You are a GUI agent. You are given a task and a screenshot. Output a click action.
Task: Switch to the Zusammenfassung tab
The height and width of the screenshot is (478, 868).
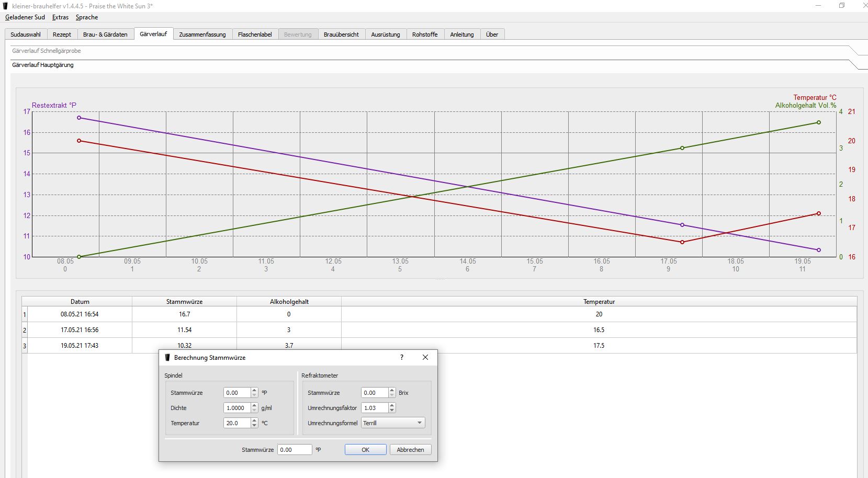[202, 35]
